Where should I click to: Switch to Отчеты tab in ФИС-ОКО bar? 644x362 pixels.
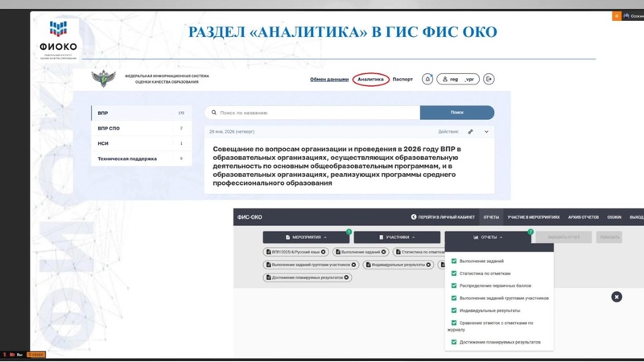click(491, 217)
